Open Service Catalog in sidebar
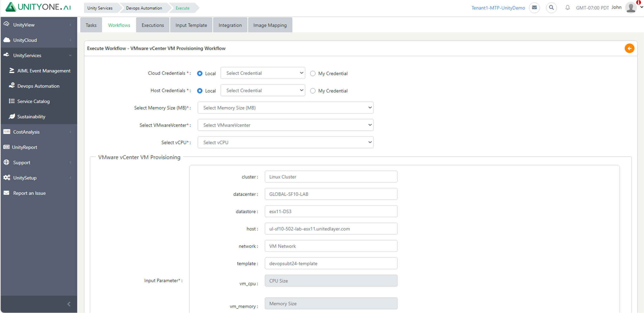 click(x=33, y=101)
